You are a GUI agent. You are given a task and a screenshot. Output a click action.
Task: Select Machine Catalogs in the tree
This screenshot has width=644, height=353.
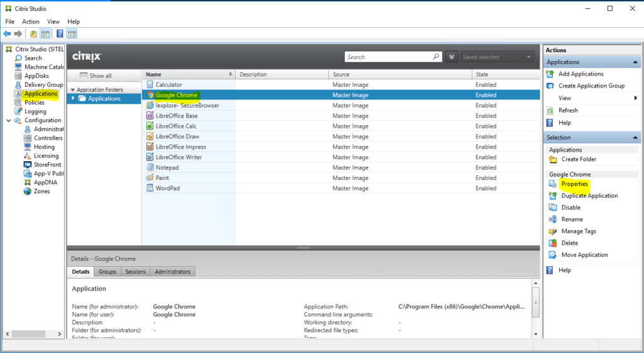tap(44, 67)
